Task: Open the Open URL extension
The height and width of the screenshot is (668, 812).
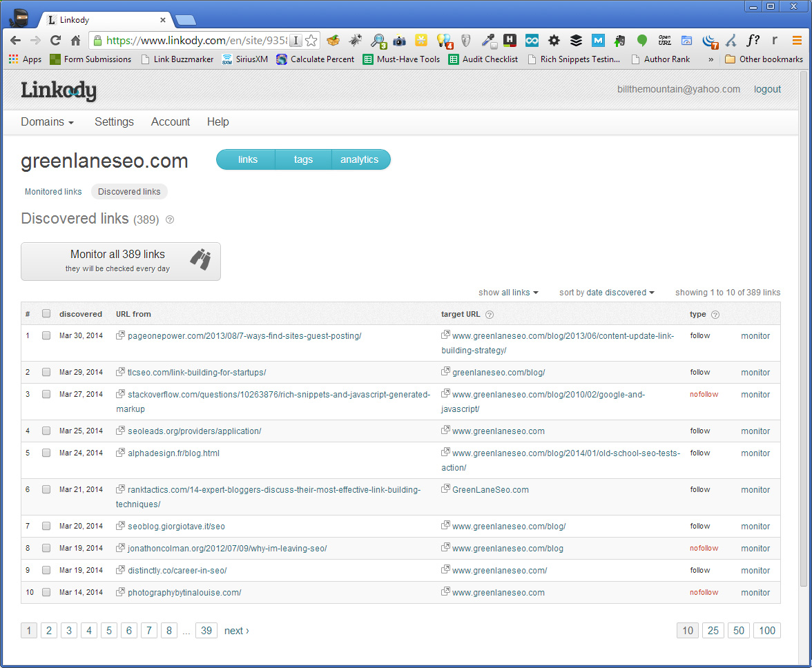Action: point(664,40)
